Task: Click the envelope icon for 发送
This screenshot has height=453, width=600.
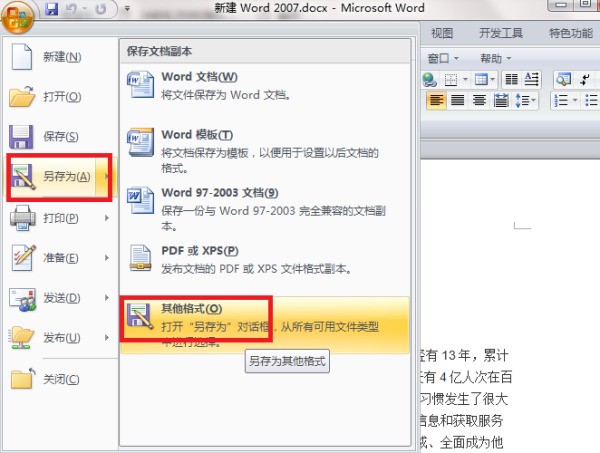Action: pyautogui.click(x=23, y=299)
